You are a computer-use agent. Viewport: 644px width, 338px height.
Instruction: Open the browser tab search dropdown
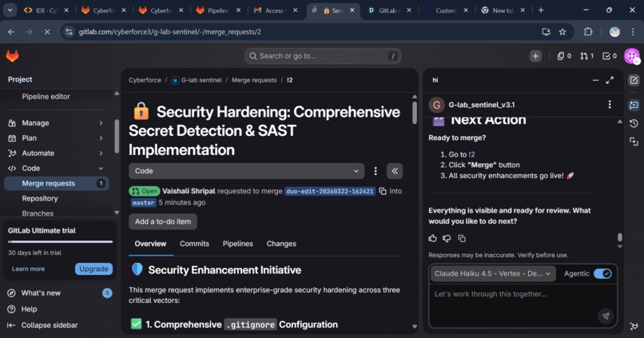click(x=10, y=10)
